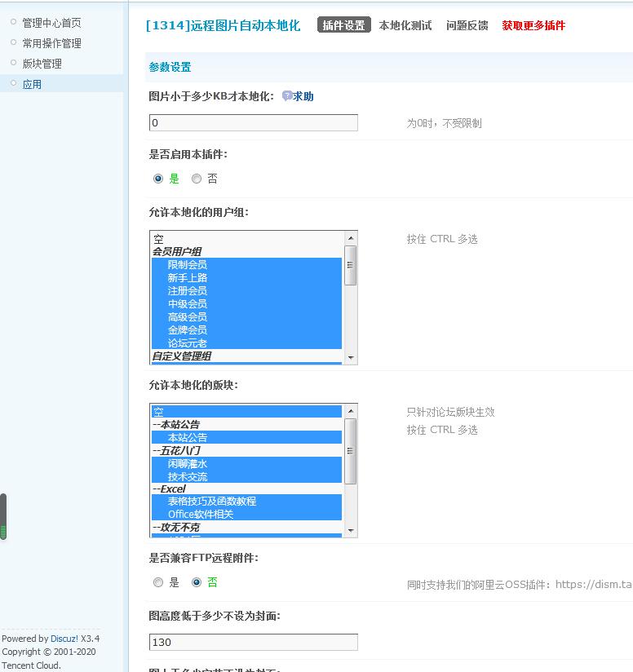The width and height of the screenshot is (633, 672).
Task: Select Office软件相关 in forum list
Action: pos(246,515)
